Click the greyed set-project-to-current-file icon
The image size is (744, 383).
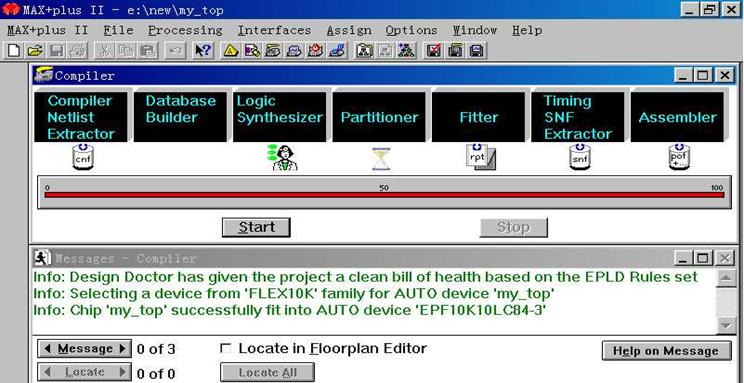(385, 50)
